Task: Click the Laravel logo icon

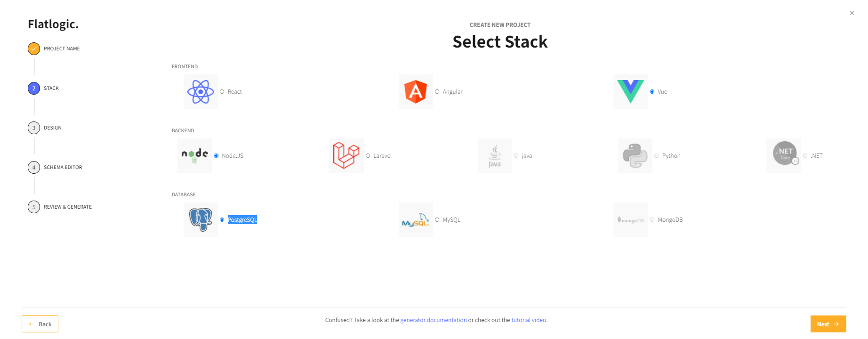Action: (346, 156)
